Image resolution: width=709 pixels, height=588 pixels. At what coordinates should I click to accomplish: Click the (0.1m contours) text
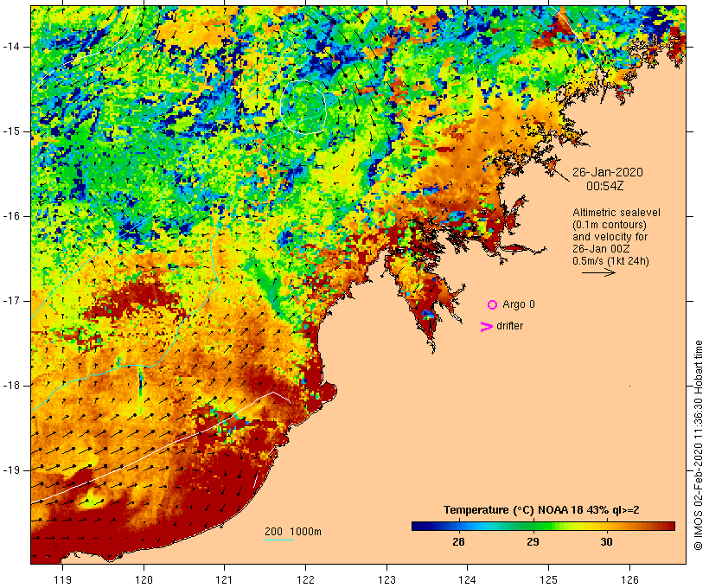click(x=610, y=225)
